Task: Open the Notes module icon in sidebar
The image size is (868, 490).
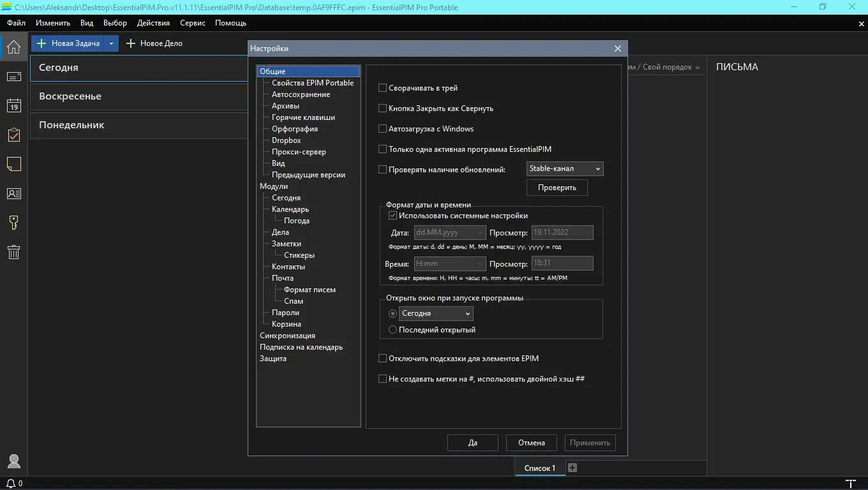Action: 13,164
